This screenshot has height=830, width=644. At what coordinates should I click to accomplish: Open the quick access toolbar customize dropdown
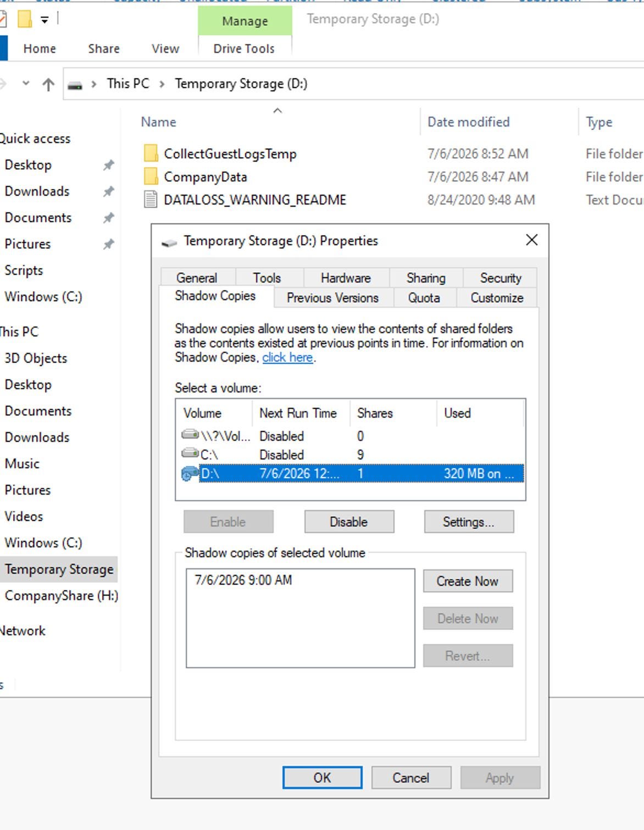pyautogui.click(x=45, y=20)
